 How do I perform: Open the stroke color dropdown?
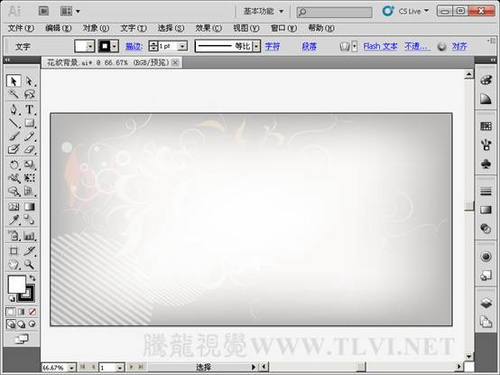tap(114, 46)
